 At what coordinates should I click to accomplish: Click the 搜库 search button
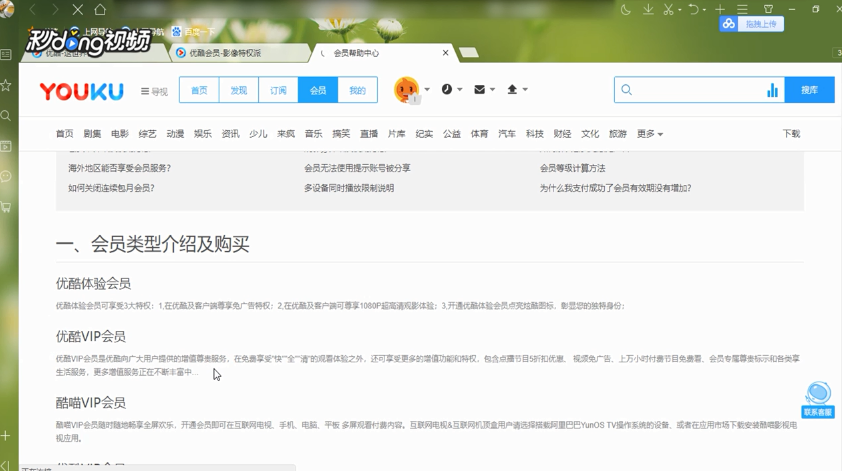(809, 90)
